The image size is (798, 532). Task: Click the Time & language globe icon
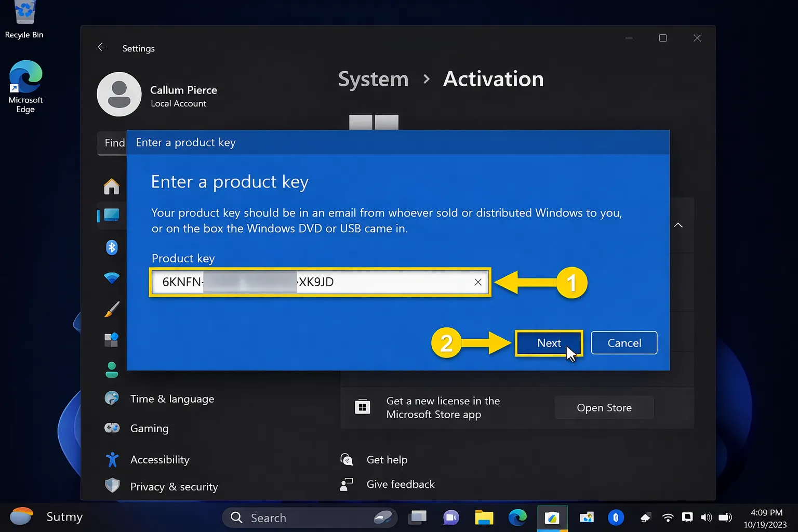point(112,398)
